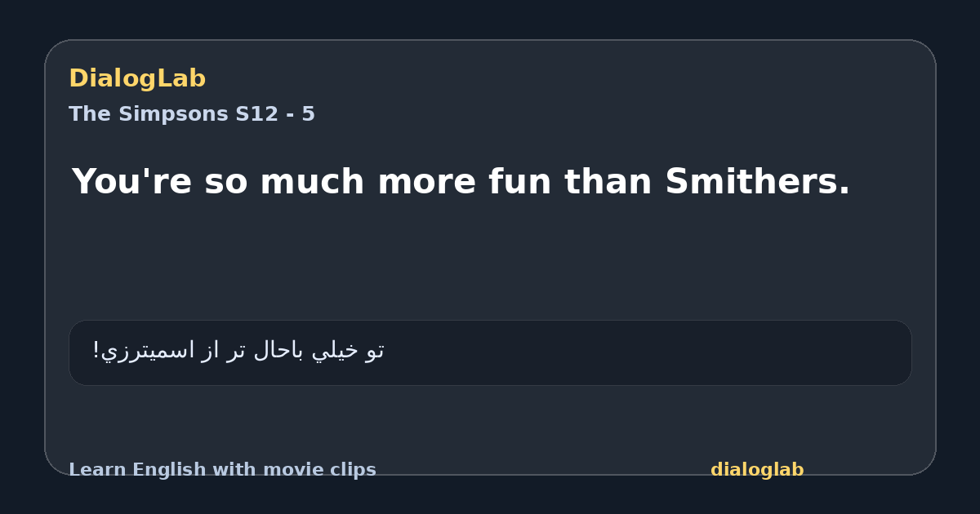Click the DialogLab brand title
Image resolution: width=980 pixels, height=514 pixels.
click(x=137, y=78)
